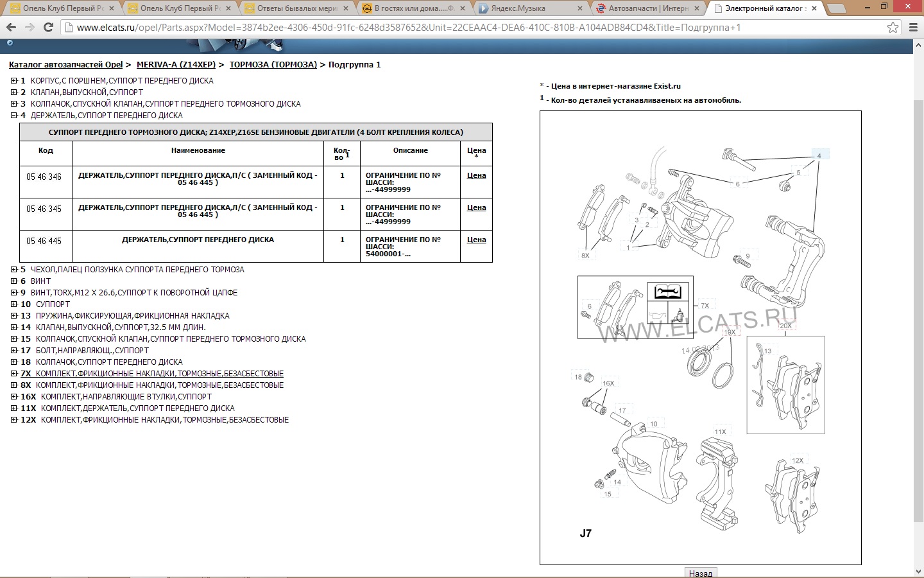Open a new browser tab
This screenshot has width=924, height=578.
[836, 9]
